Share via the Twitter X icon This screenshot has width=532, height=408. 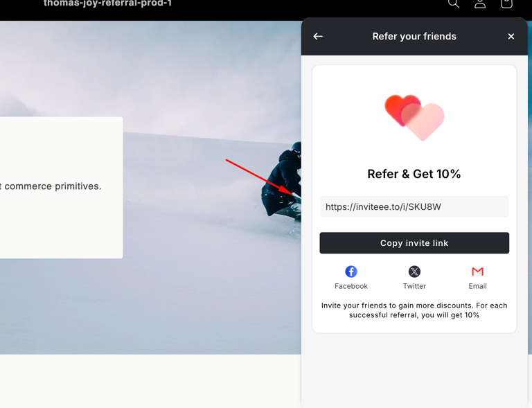point(414,272)
